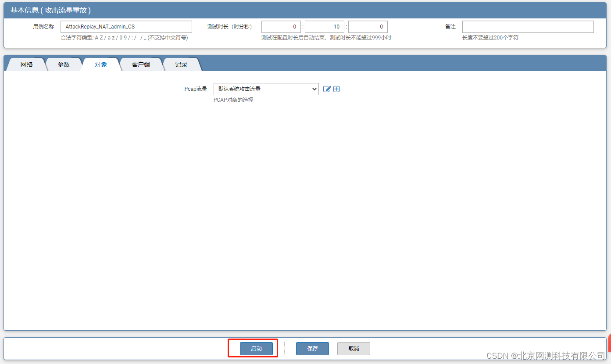Add a new Pcap object with plus icon
This screenshot has height=364, width=611.
[x=337, y=89]
